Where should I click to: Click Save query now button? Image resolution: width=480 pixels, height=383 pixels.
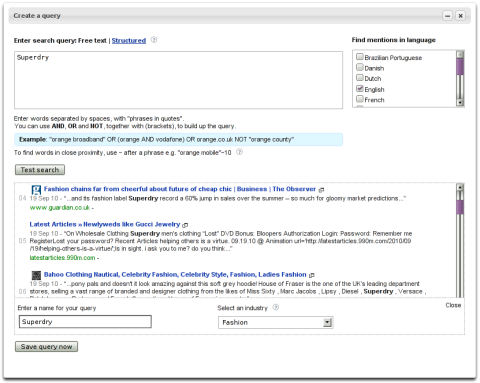click(46, 347)
